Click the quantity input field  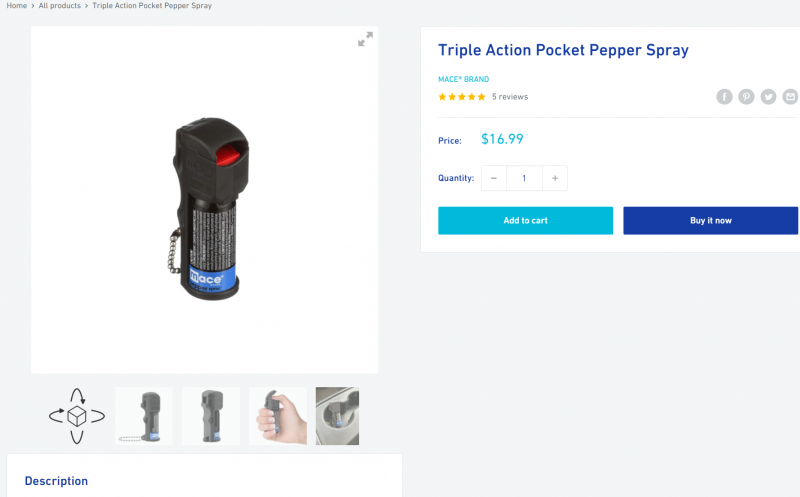[x=524, y=178]
